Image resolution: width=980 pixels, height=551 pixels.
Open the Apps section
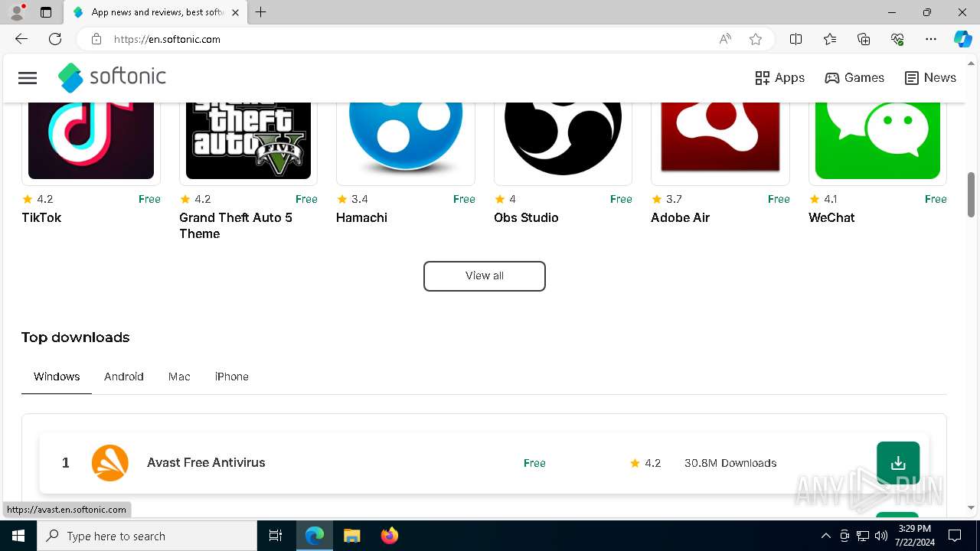click(779, 78)
